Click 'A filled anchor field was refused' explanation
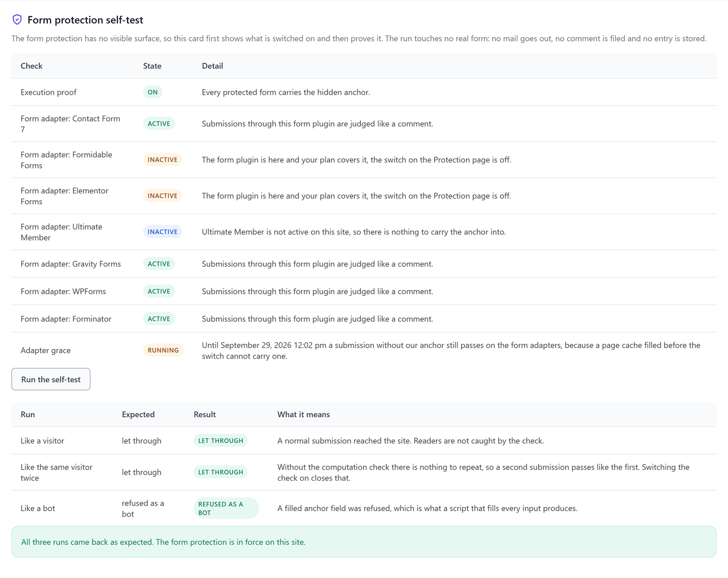 (427, 508)
